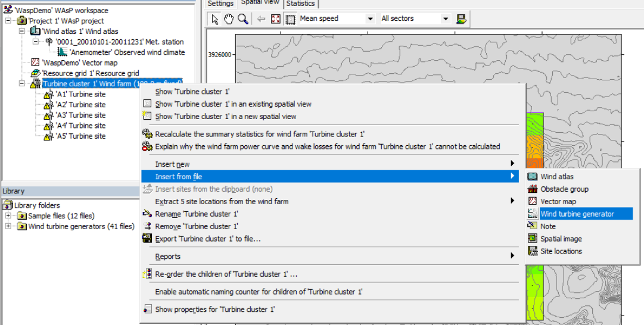This screenshot has width=644, height=325.
Task: Activate the hand pan tool
Action: [x=229, y=19]
